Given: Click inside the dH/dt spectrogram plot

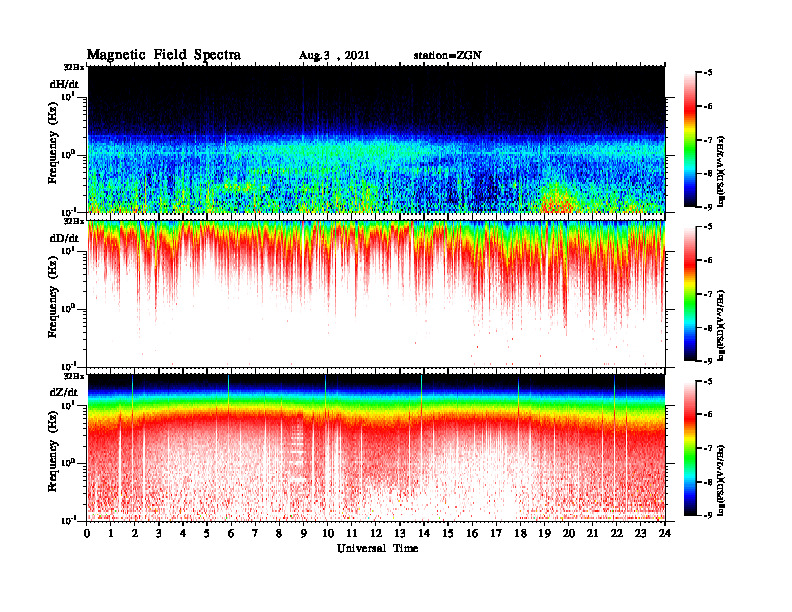Looking at the screenshot, I should pos(376,139).
